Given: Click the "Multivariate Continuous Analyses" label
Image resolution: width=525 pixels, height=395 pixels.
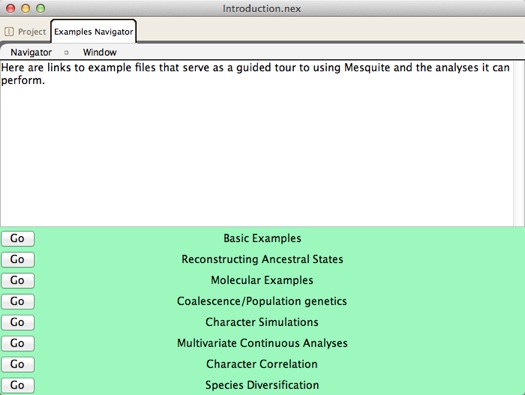Looking at the screenshot, I should pyautogui.click(x=262, y=343).
